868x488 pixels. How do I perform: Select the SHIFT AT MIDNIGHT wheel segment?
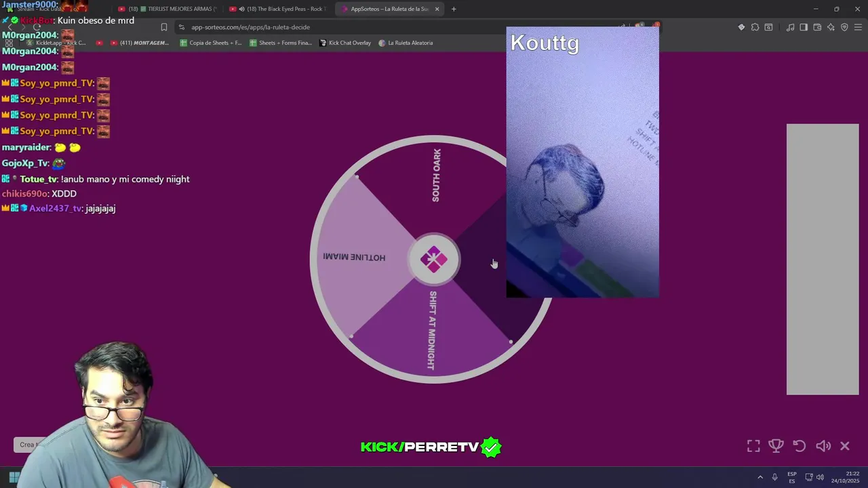432,331
